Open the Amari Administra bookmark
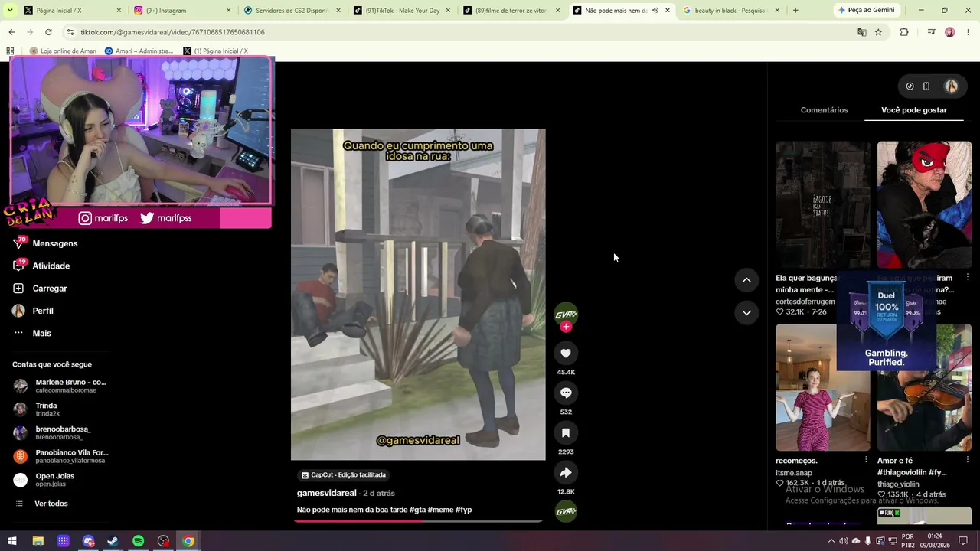 pyautogui.click(x=139, y=51)
